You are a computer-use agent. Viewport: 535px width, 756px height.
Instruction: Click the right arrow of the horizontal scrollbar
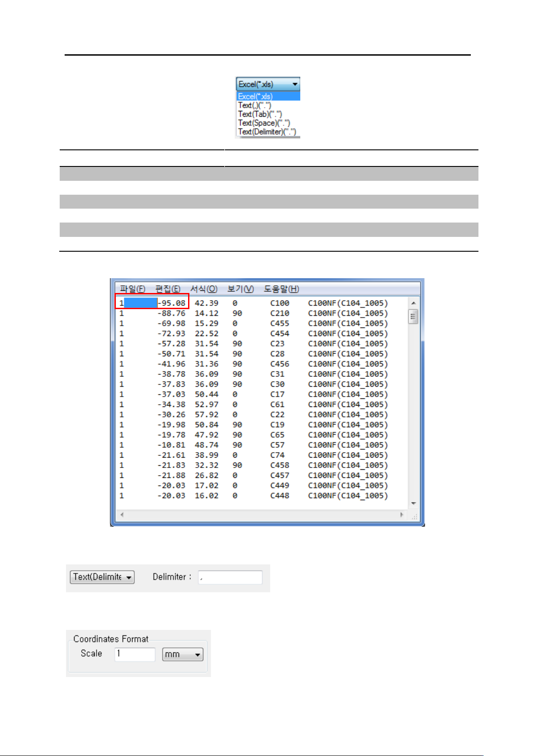(x=402, y=515)
